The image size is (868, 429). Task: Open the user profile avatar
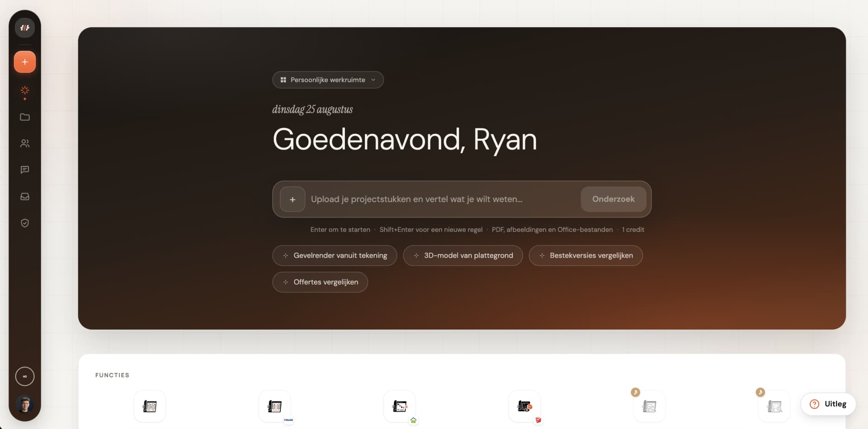click(x=25, y=404)
